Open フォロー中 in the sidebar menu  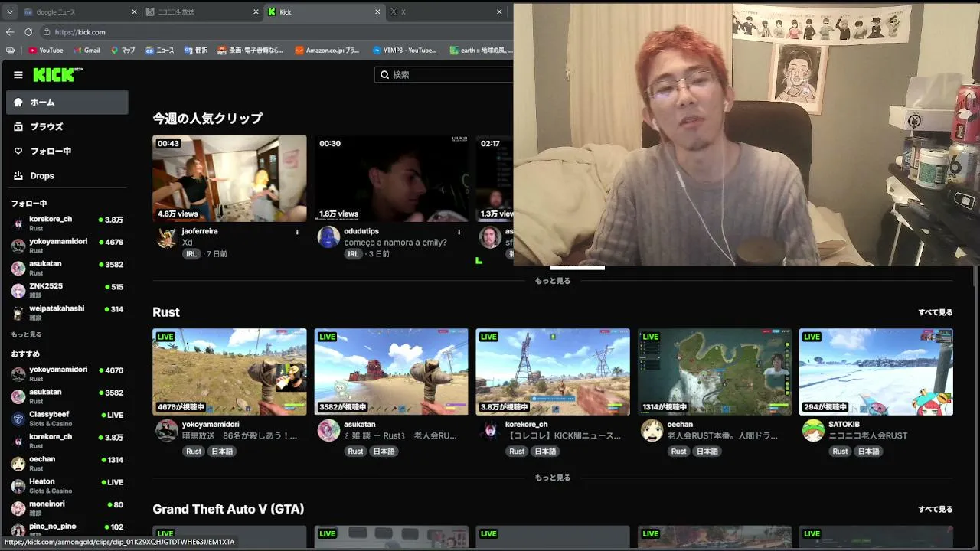tap(67, 152)
